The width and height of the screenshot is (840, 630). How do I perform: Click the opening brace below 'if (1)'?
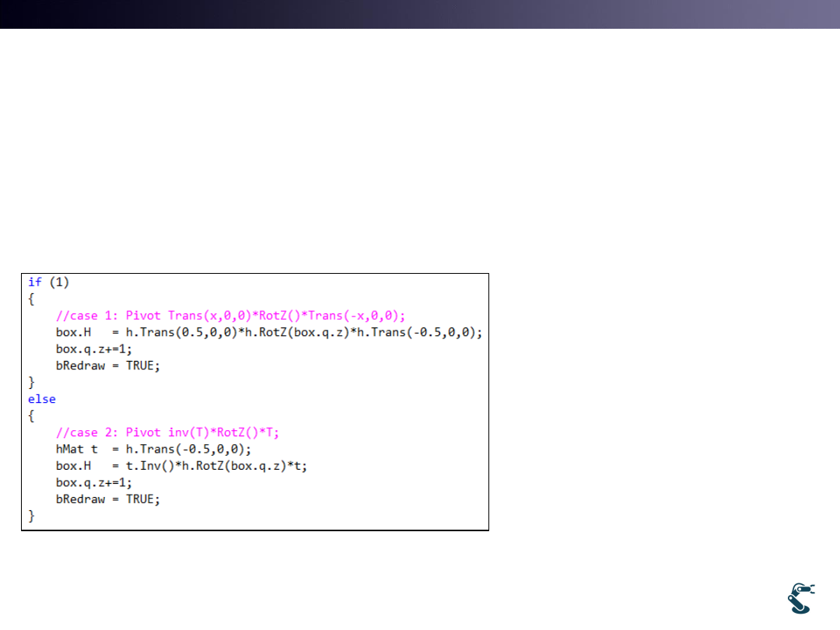click(32, 299)
